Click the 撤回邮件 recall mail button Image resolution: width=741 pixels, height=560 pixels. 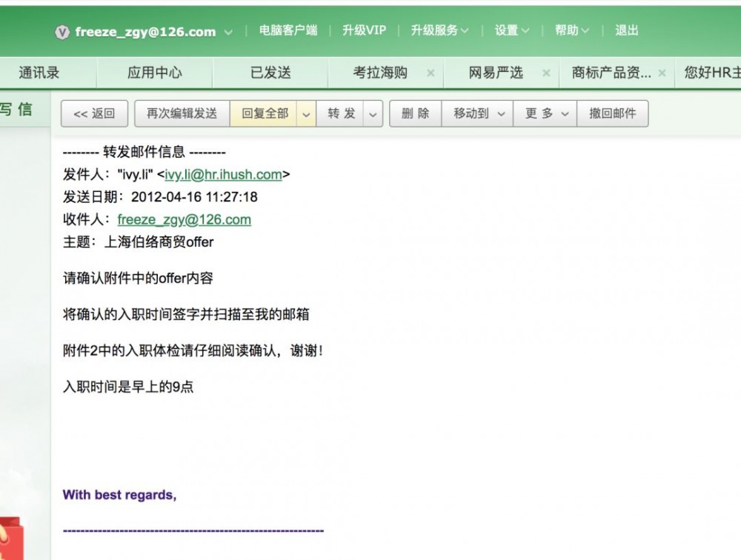pos(614,113)
